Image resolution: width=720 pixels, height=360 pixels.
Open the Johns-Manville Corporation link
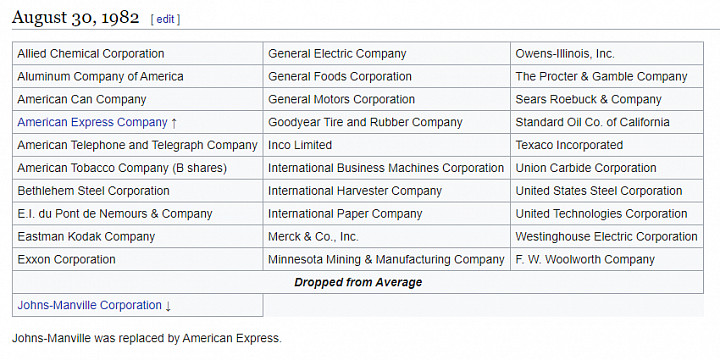pos(90,305)
